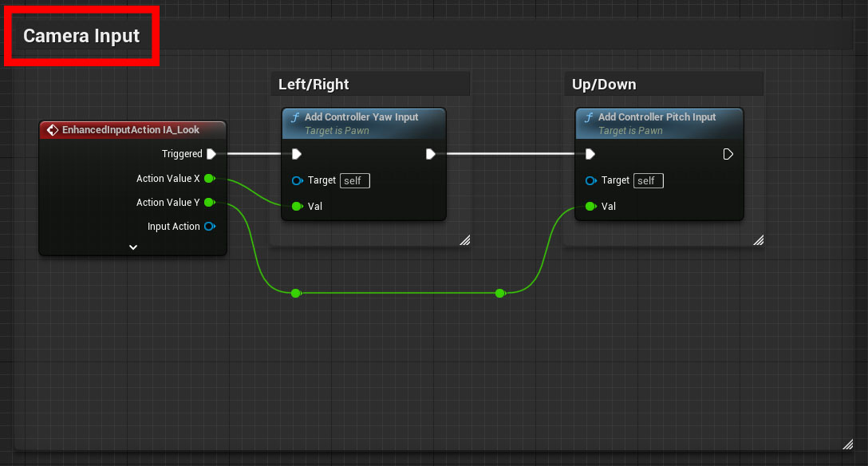Click the self field on Pitch Input Target
This screenshot has height=466, width=868.
click(x=649, y=181)
